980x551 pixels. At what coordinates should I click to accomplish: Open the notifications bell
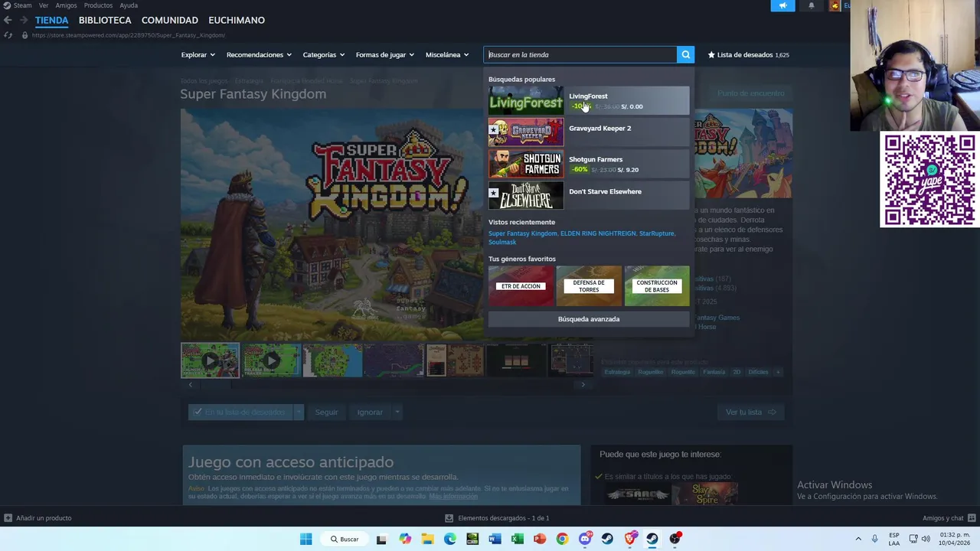(812, 5)
